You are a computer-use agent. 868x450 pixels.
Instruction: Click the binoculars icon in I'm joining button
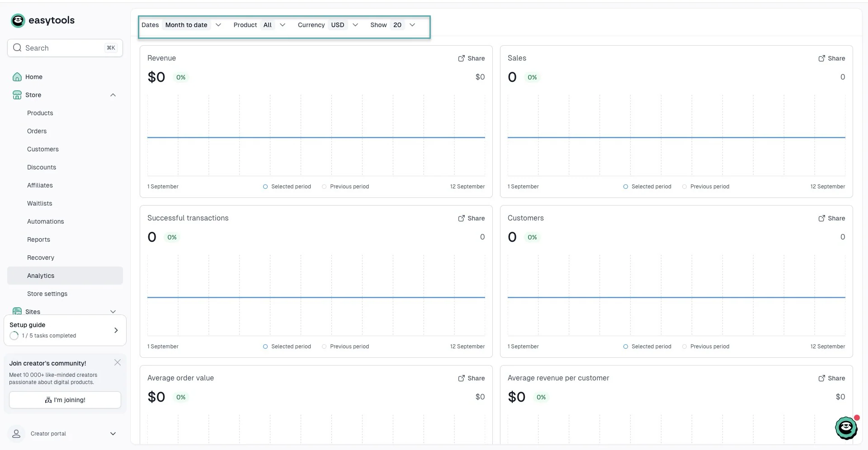tap(48, 400)
